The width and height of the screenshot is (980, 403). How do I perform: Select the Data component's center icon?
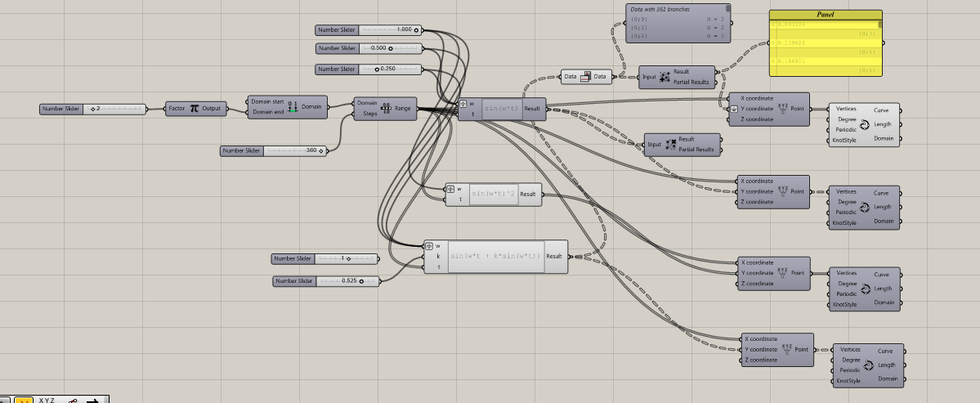585,77
